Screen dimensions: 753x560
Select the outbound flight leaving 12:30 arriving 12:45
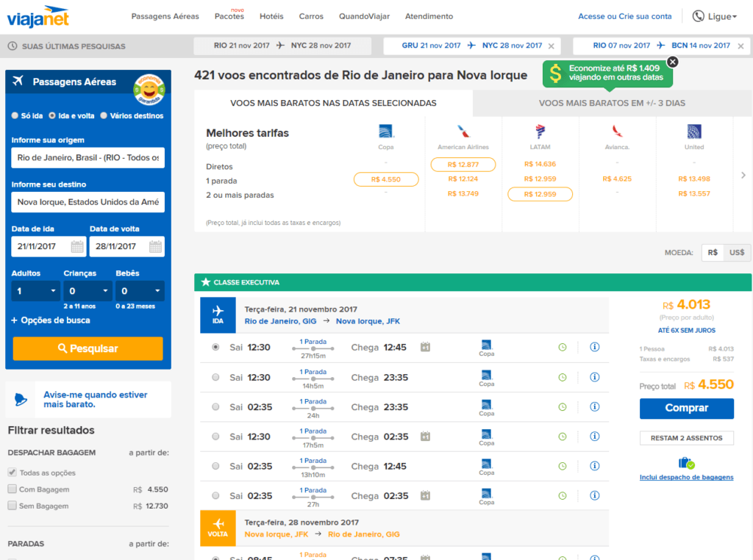click(215, 347)
